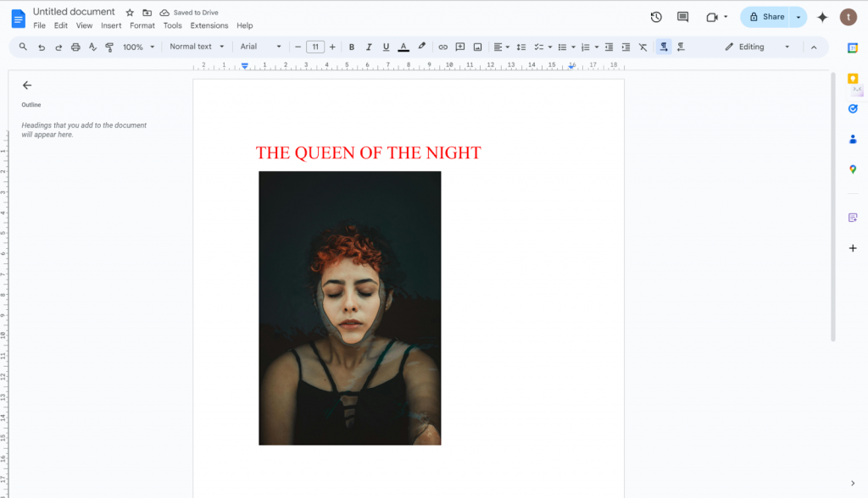Close the outline with back arrow
Viewport: 868px width, 498px height.
coord(27,86)
